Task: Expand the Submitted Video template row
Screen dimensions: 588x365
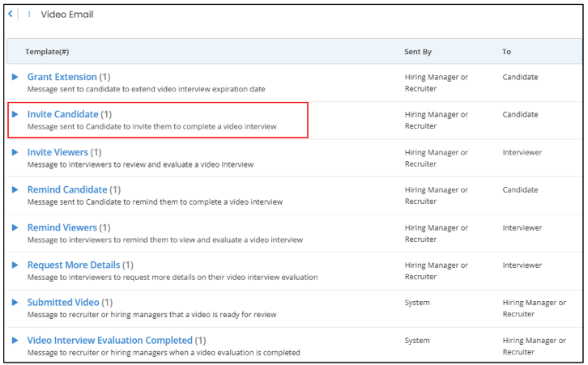Action: click(x=15, y=302)
